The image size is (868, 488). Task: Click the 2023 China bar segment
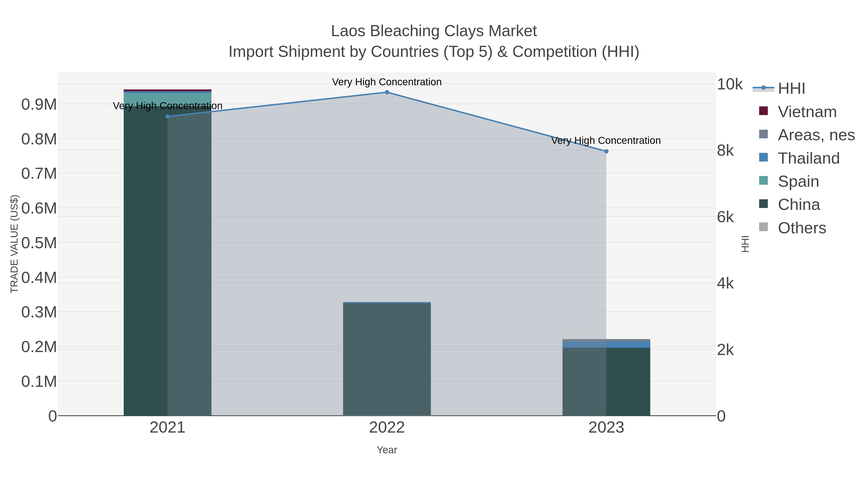606,382
